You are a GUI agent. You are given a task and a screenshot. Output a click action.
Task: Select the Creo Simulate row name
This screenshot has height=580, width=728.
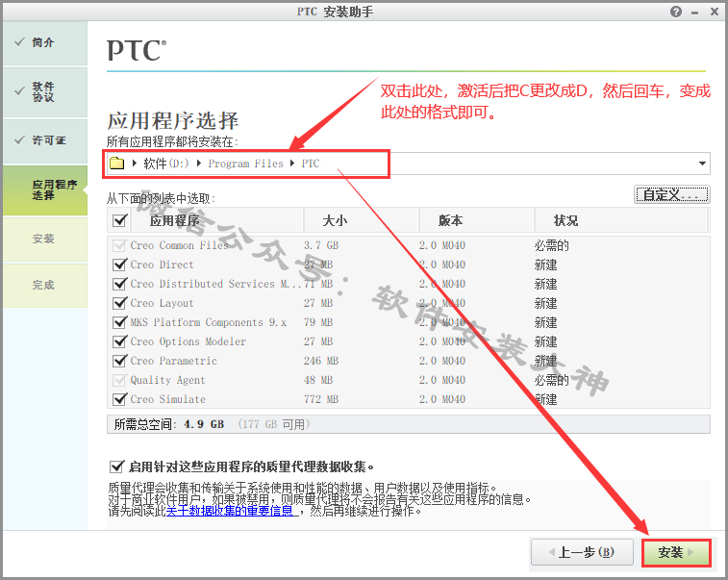coord(167,399)
